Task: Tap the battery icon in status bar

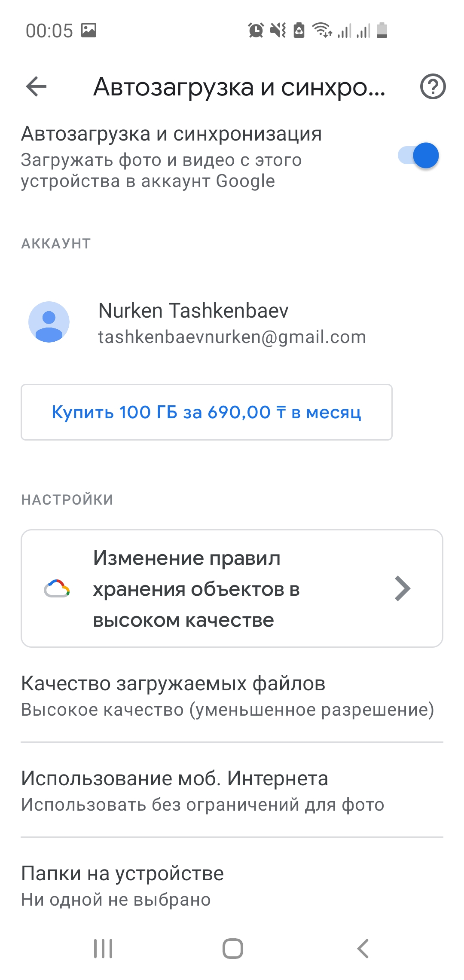Action: click(382, 31)
